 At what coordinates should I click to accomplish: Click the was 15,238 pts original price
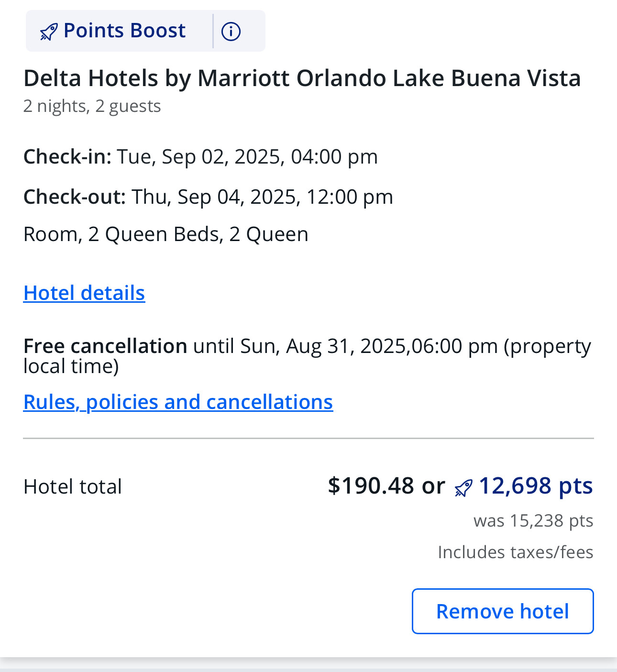(x=533, y=520)
